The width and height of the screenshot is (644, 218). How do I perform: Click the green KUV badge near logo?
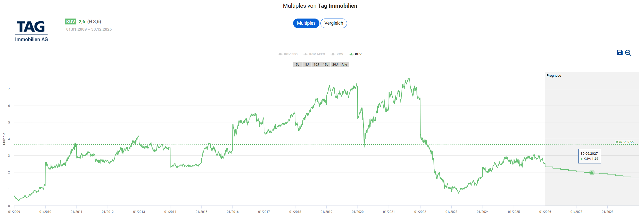coord(70,22)
